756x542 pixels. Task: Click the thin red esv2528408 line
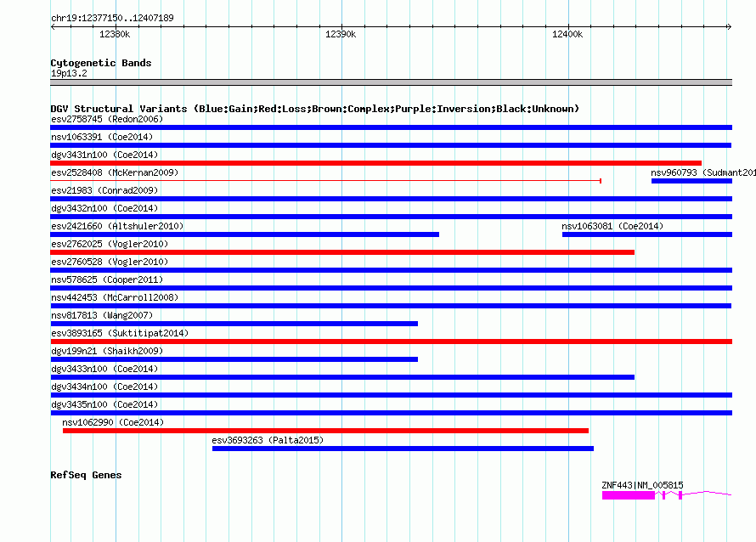point(325,181)
